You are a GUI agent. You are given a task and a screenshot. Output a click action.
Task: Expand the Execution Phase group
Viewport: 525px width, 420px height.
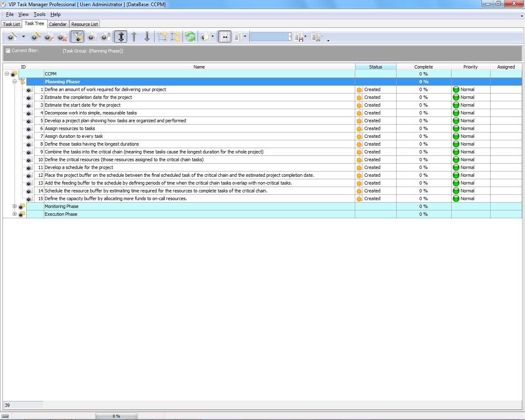tap(15, 214)
